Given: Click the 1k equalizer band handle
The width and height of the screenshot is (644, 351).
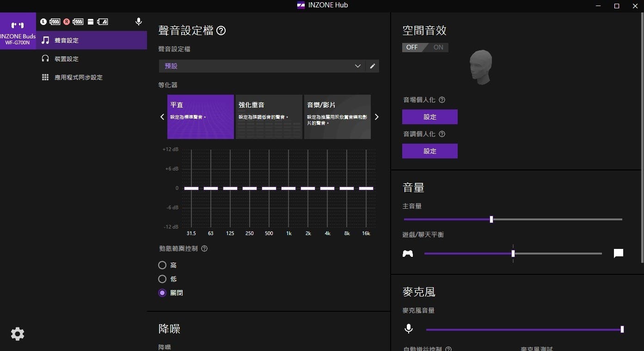Looking at the screenshot, I should [x=288, y=188].
